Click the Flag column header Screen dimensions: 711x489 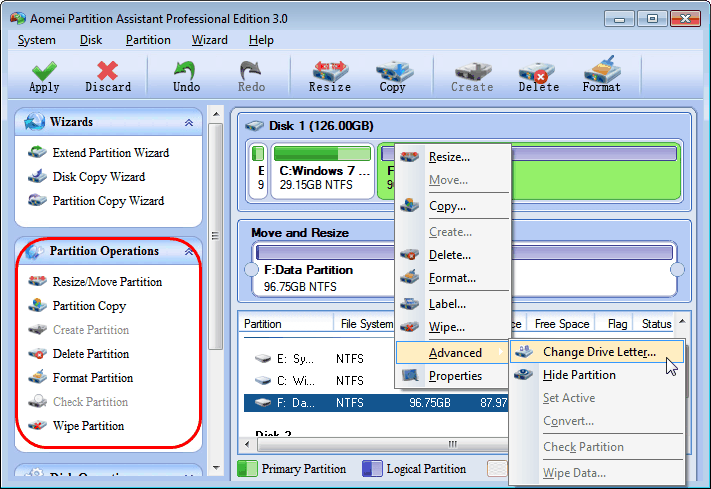tap(616, 324)
